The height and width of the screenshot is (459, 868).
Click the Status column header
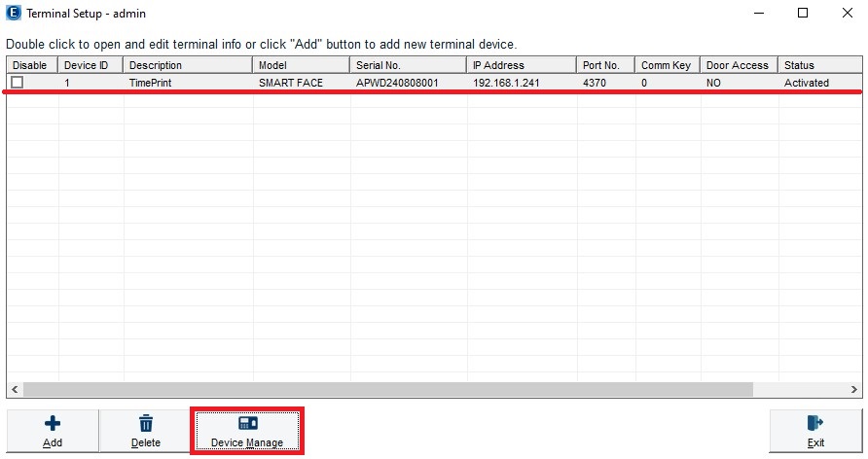(x=820, y=65)
